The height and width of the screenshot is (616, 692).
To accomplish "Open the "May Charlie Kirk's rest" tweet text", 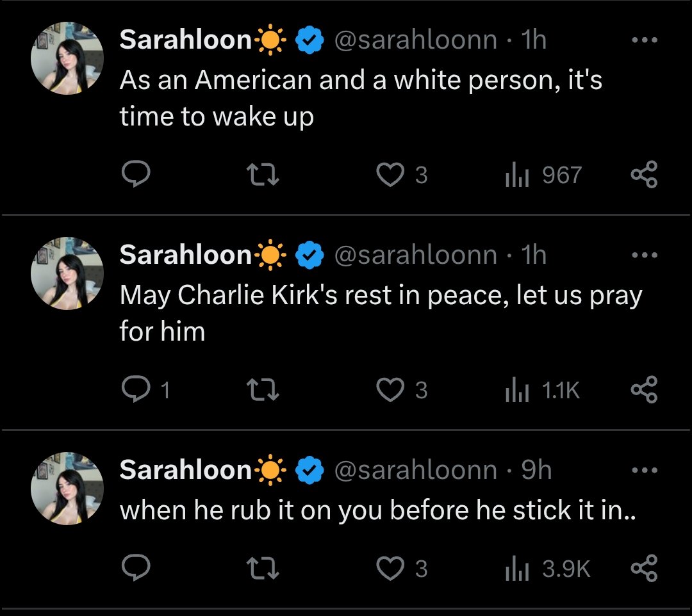I will click(381, 312).
